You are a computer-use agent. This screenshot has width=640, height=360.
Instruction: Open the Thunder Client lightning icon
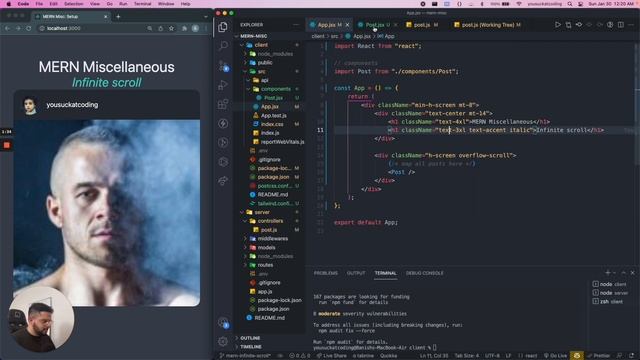(223, 123)
